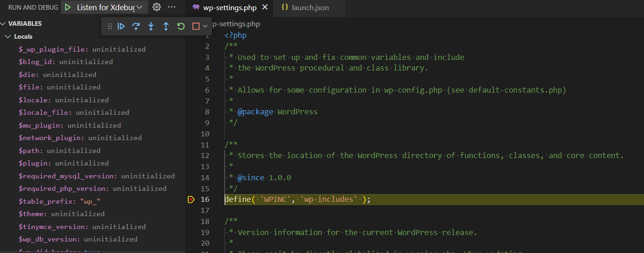Start debugging with green play icon
The width and height of the screenshot is (644, 253).
tap(68, 7)
